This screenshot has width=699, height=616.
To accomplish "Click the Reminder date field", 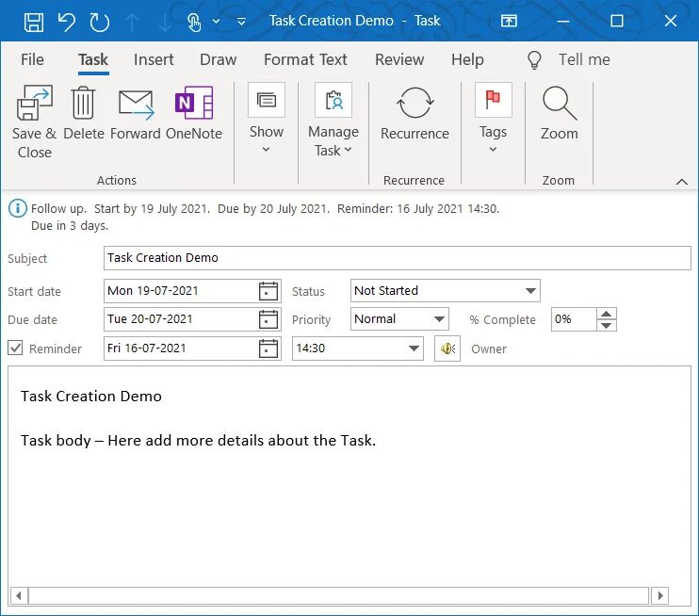I will [x=180, y=349].
